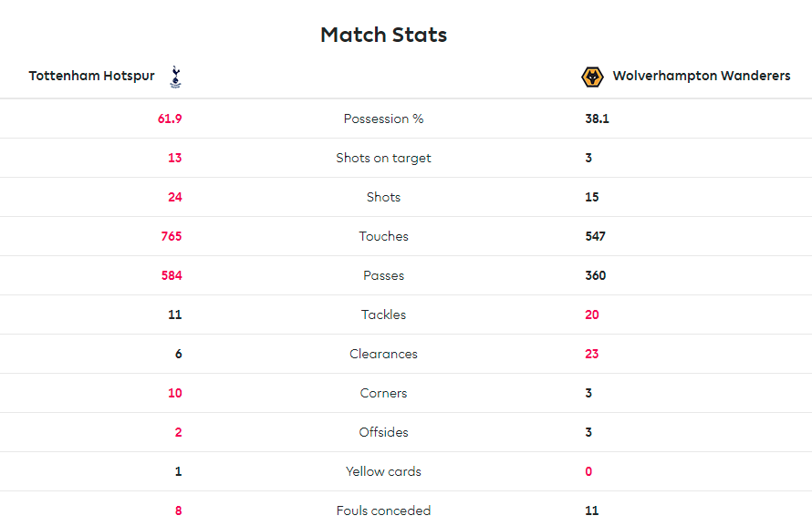The image size is (812, 526).
Task: Select the Shots on target label
Action: [x=383, y=158]
